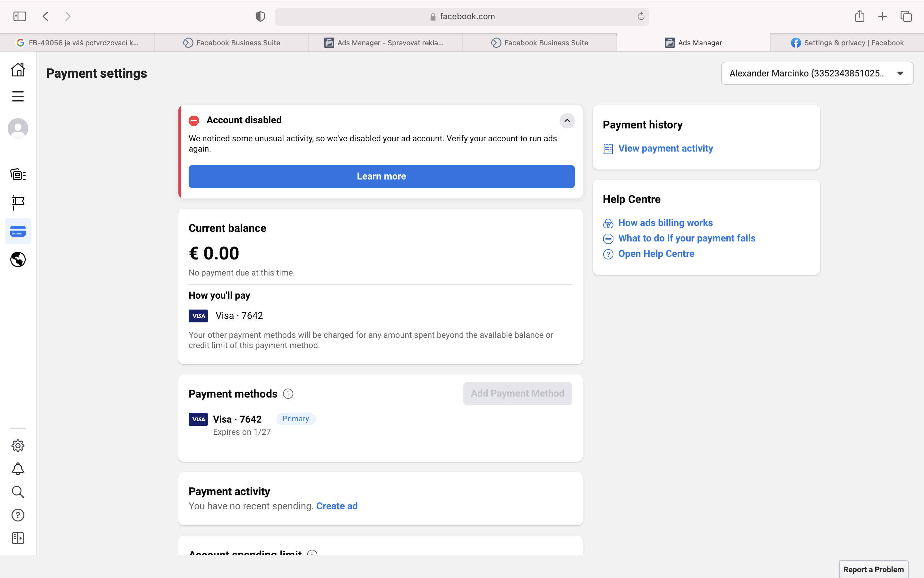
Task: Switch to Ads Manager - Spravovať rekla tab
Action: coord(385,43)
